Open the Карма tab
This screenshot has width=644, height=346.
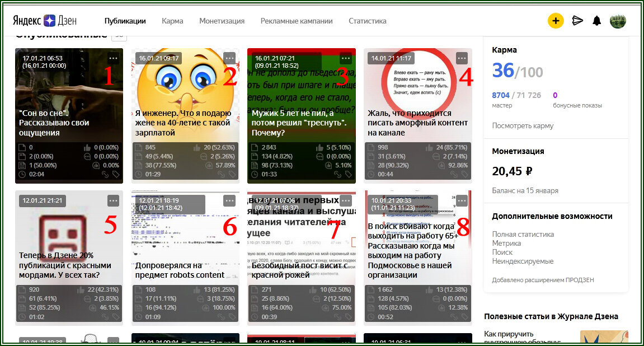click(x=172, y=21)
